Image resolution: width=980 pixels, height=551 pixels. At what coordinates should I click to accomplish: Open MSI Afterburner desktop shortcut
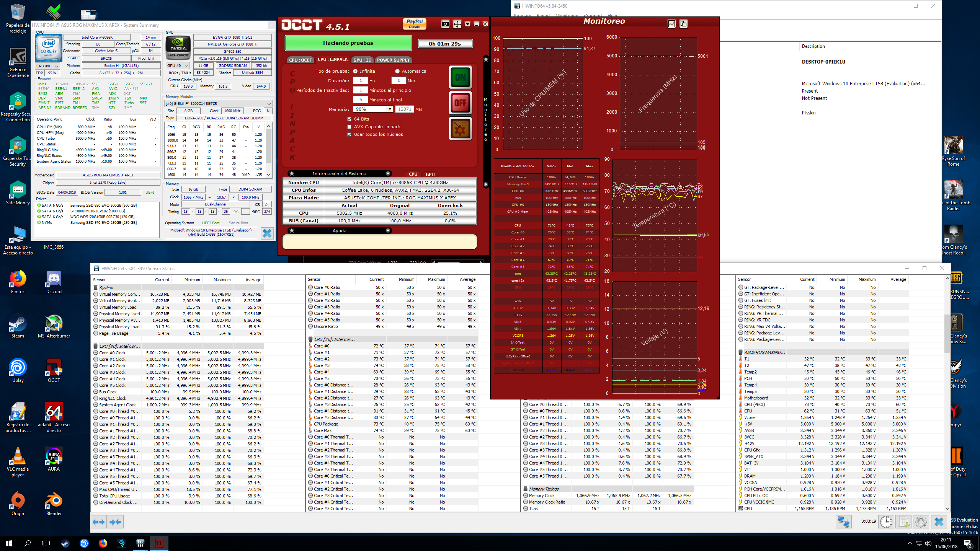point(54,327)
